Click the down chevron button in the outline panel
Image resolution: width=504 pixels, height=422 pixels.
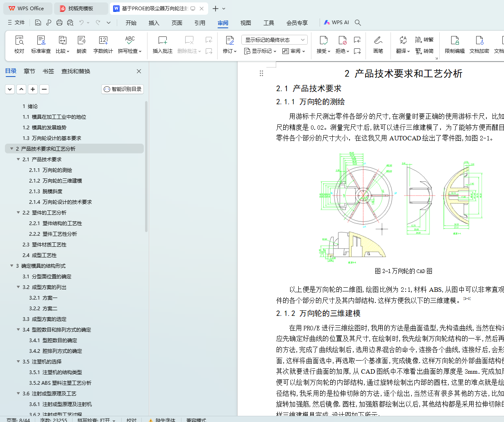pyautogui.click(x=10, y=89)
